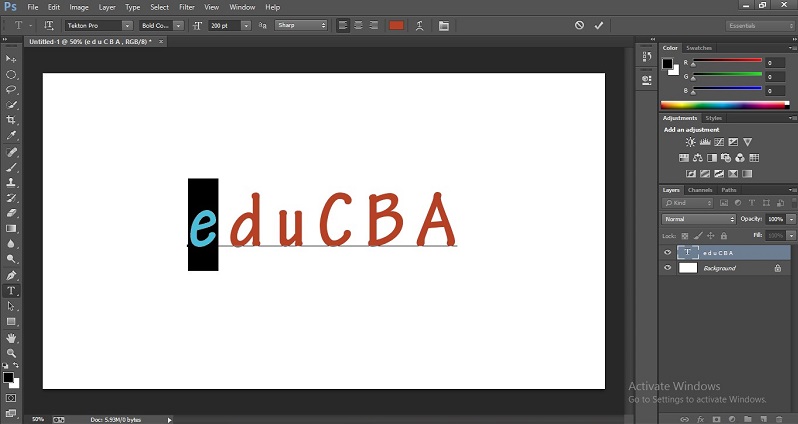
Task: Select the Zoom tool in toolbox
Action: click(11, 353)
